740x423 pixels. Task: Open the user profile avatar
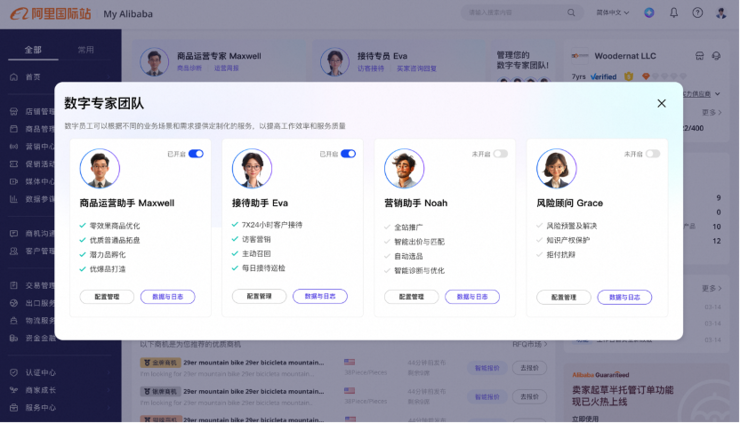click(x=721, y=13)
